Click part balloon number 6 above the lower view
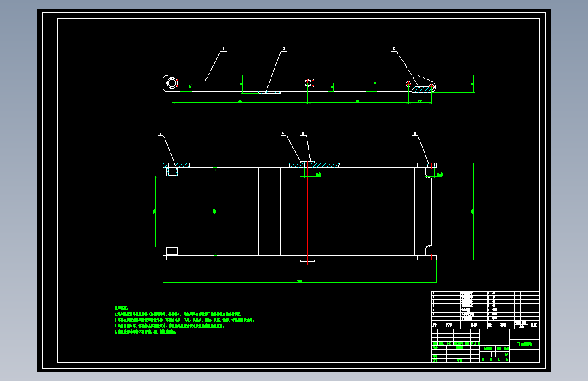The height and width of the screenshot is (381, 588). coord(283,133)
